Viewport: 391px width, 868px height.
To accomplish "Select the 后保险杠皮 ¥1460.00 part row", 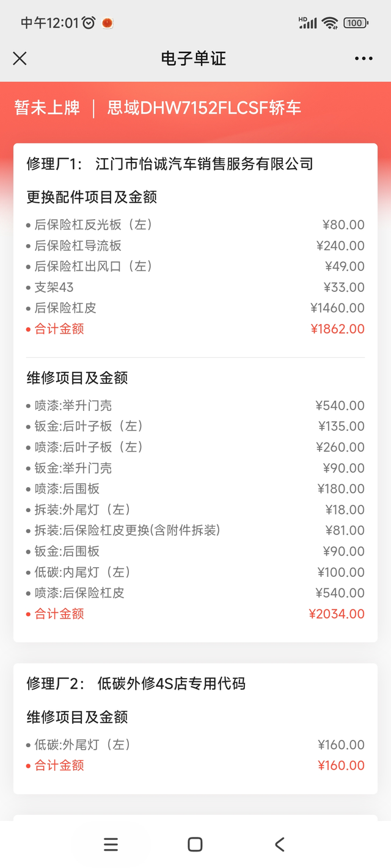I will coord(195,308).
